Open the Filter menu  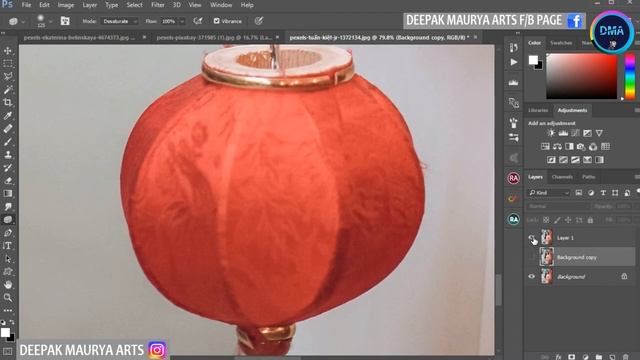pos(158,5)
